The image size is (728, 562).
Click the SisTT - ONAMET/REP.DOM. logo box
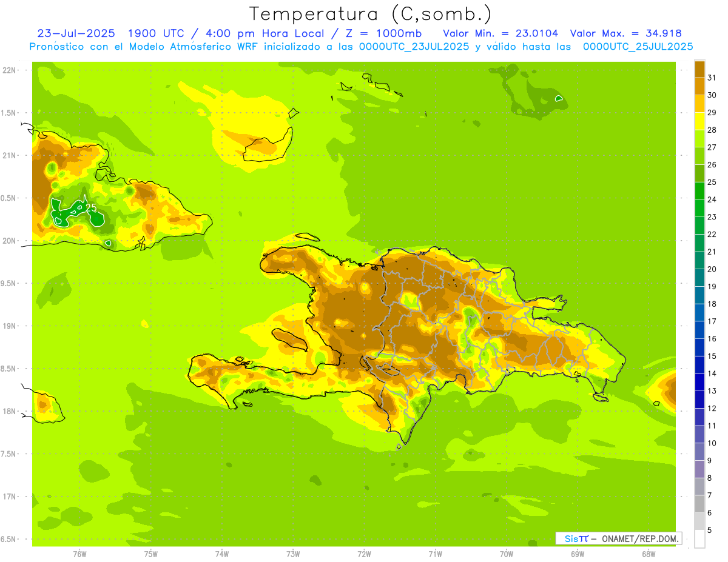click(618, 538)
